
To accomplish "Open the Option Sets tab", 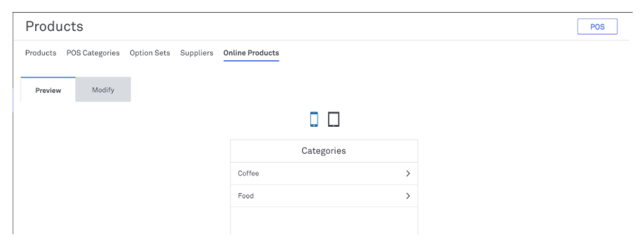I will [150, 53].
